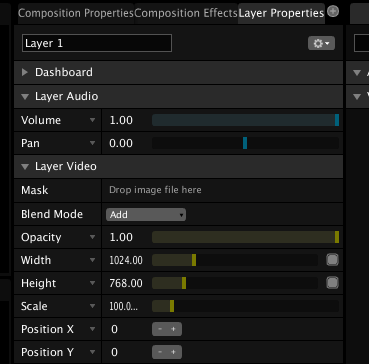Click the Pan value 0.00
Image resolution: width=369 pixels, height=364 pixels.
121,144
